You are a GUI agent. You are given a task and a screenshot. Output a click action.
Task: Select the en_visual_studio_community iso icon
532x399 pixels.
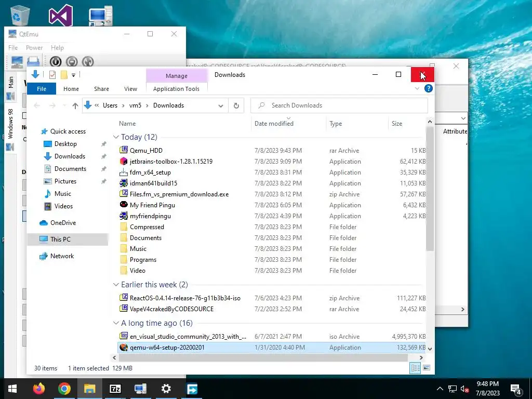(124, 336)
